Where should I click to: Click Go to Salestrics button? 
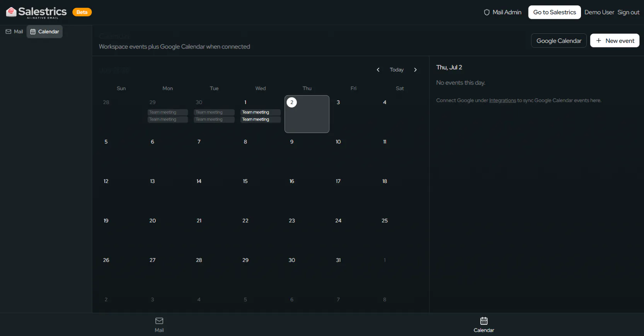point(554,12)
